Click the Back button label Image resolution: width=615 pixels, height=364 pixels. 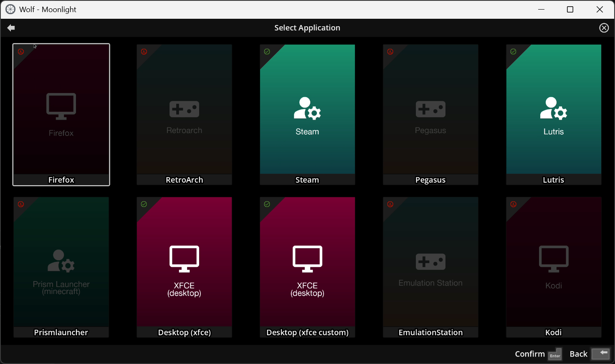(x=578, y=354)
